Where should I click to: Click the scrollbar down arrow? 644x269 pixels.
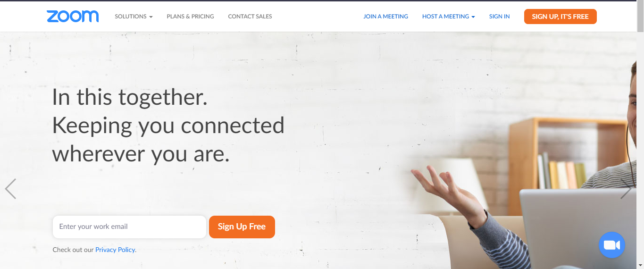(x=641, y=265)
